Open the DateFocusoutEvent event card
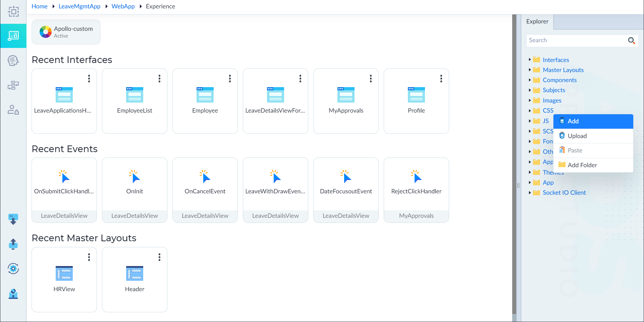 tap(346, 190)
